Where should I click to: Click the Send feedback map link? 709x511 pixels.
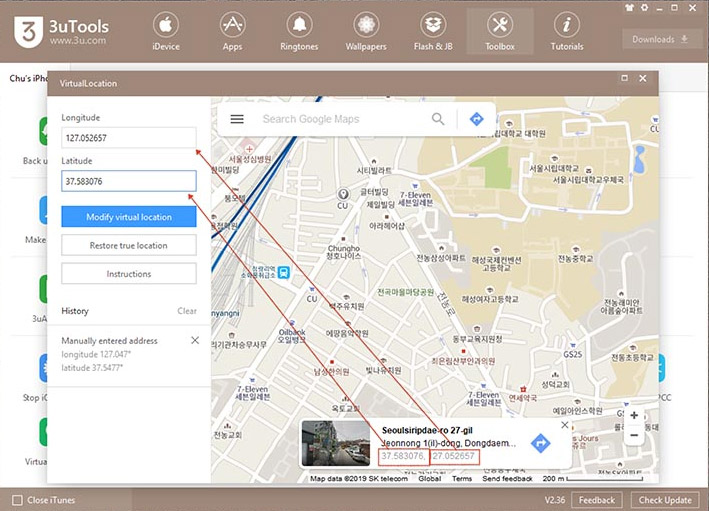pyautogui.click(x=507, y=478)
